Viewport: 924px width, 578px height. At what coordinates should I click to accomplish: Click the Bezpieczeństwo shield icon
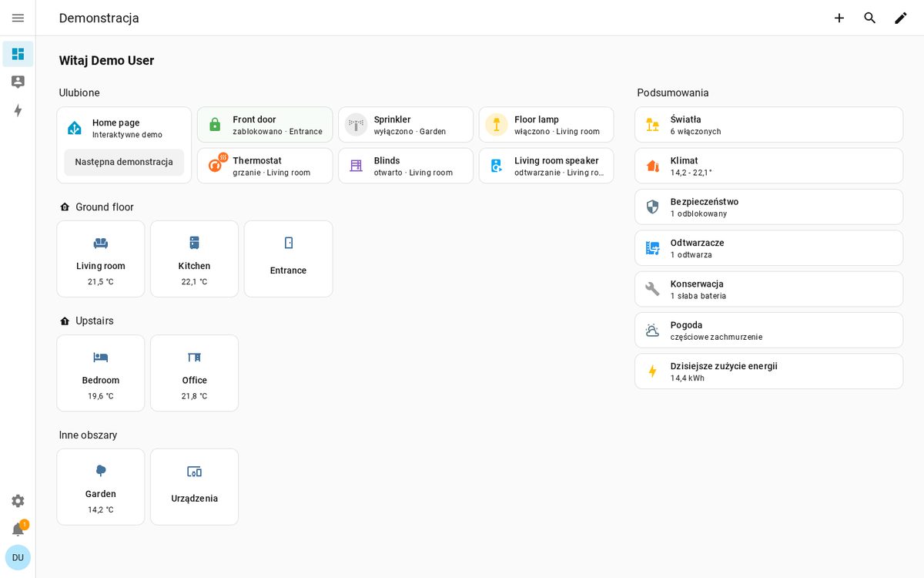pyautogui.click(x=652, y=207)
